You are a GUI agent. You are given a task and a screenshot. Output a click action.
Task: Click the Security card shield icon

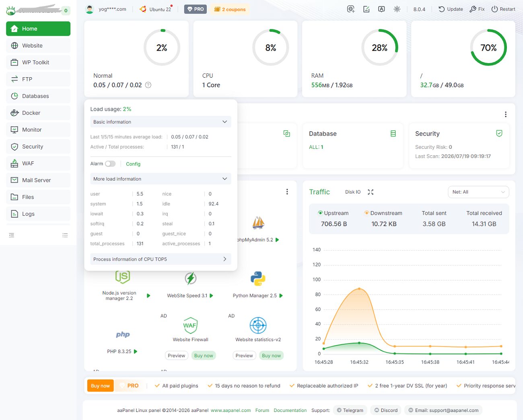[x=499, y=134]
